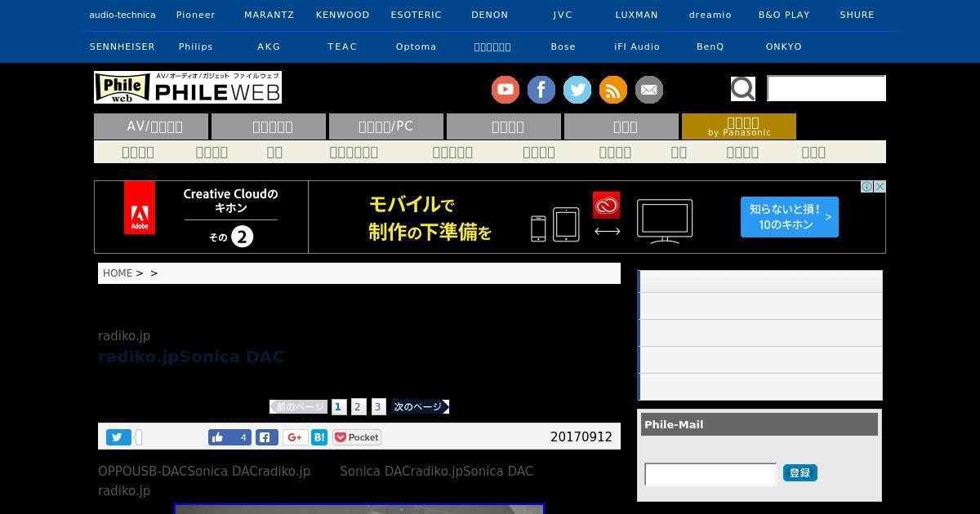Open the dreamio brand link
Image resolution: width=980 pixels, height=514 pixels.
[x=710, y=15]
